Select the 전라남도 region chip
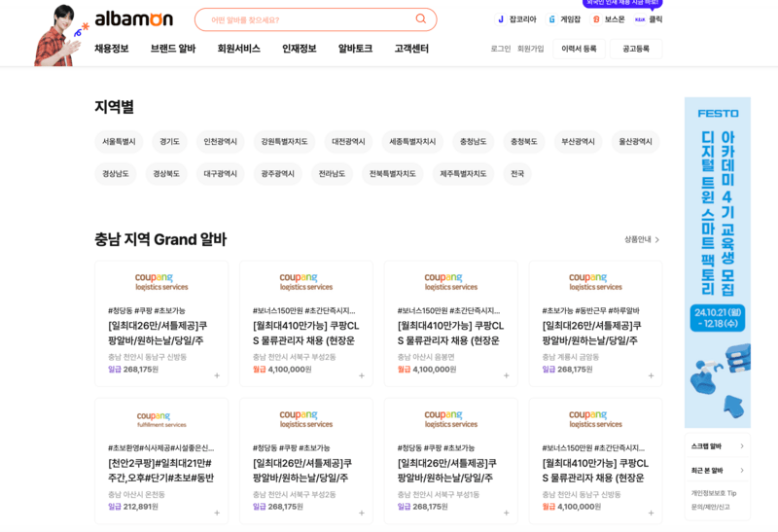 click(332, 174)
